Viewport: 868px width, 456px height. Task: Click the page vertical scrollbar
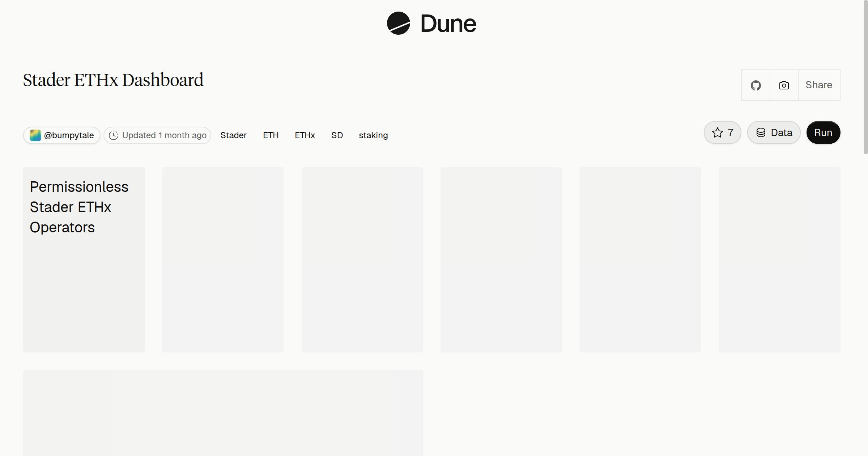pos(865,77)
